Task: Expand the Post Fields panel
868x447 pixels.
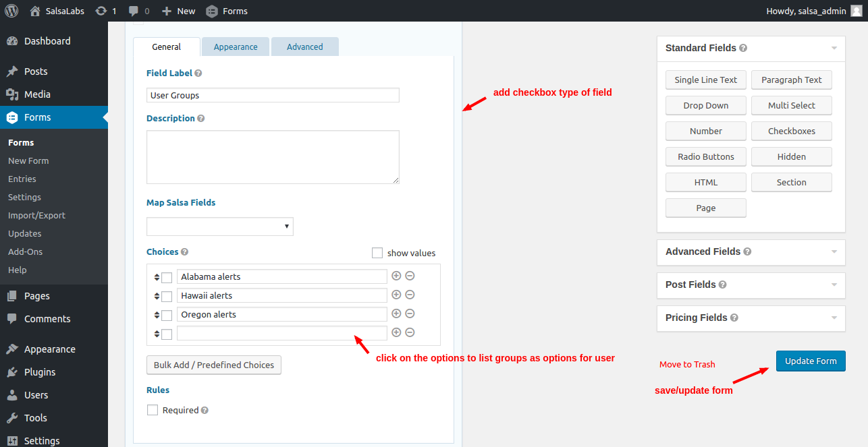Action: click(x=834, y=285)
